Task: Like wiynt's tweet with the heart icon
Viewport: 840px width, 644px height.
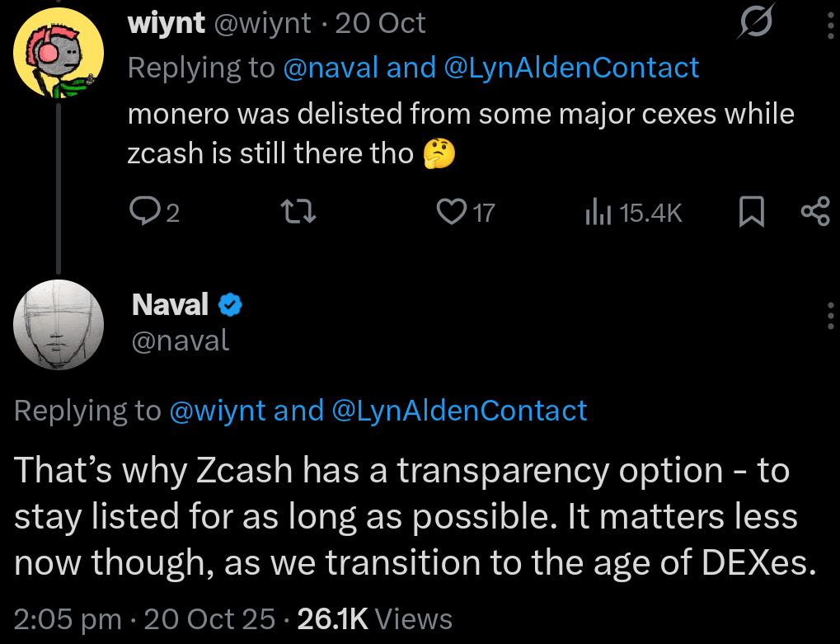Action: tap(451, 213)
